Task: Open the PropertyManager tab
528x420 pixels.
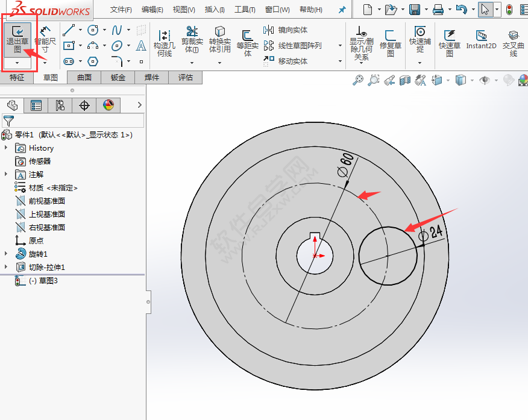Action: click(36, 105)
